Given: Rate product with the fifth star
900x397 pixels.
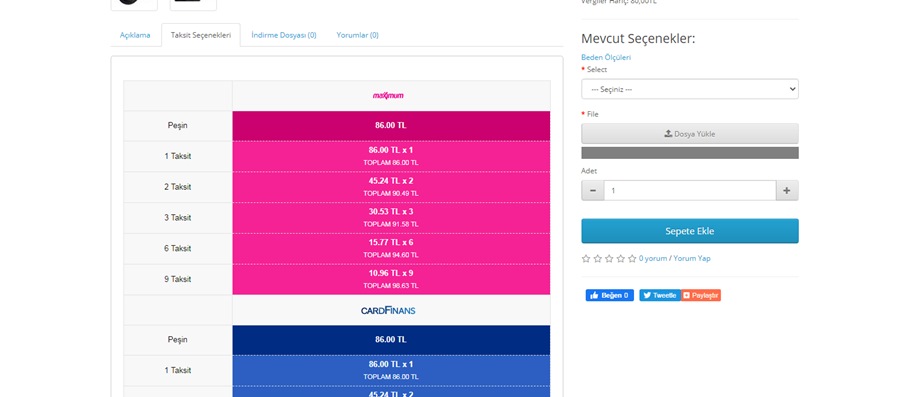Looking at the screenshot, I should point(632,259).
